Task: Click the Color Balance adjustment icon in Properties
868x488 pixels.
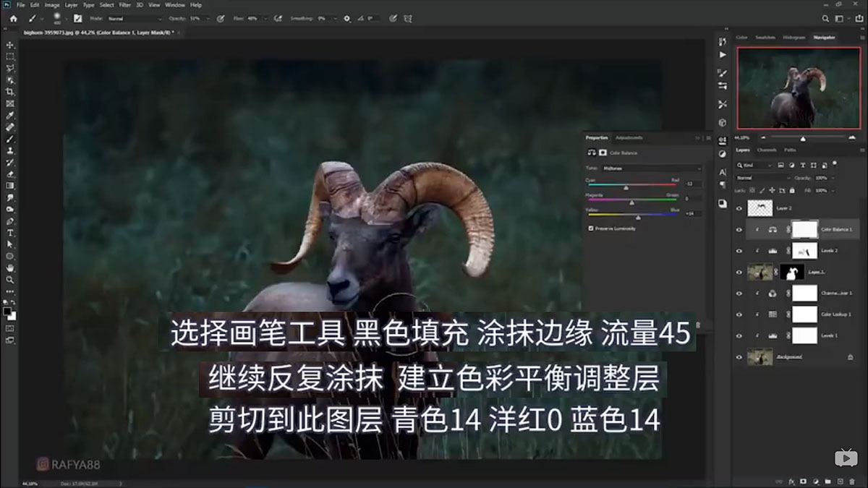Action: (592, 153)
